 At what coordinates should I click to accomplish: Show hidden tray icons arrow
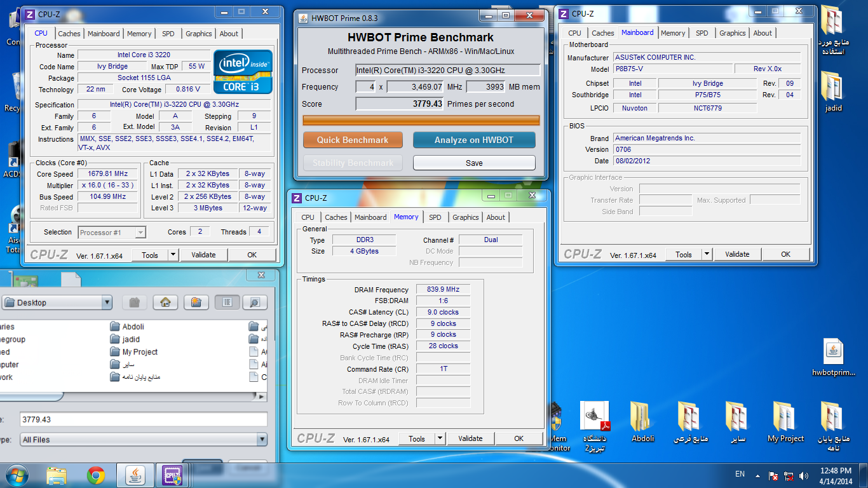coord(757,475)
